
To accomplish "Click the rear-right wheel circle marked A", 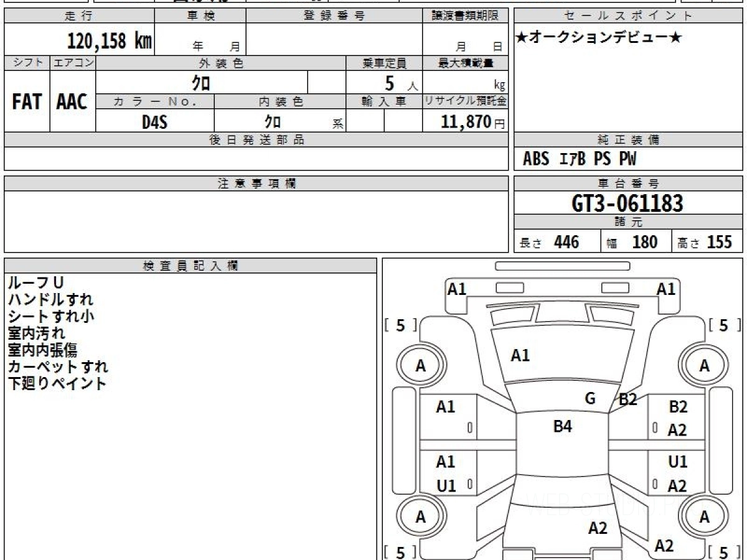I will pos(704,516).
